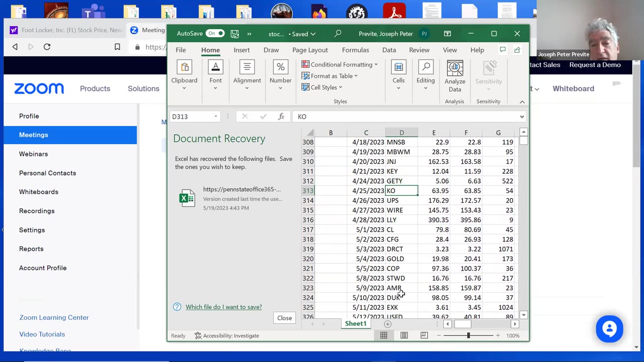
Task: Open Recordings in the Zoom sidebar
Action: coord(37,211)
